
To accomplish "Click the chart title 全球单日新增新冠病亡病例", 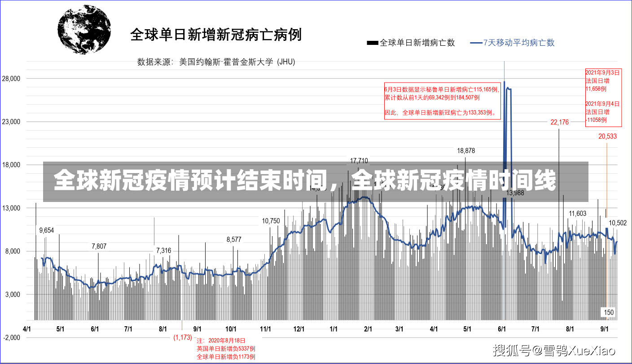I will (x=216, y=35).
